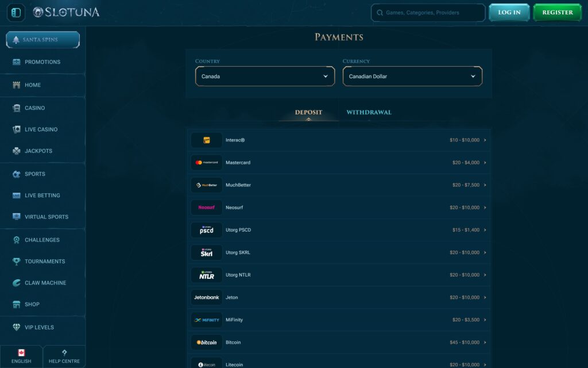588x368 pixels.
Task: Click the games search input field
Action: (x=427, y=12)
